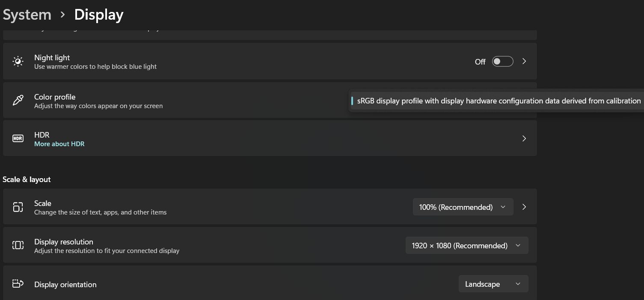The width and height of the screenshot is (644, 300).
Task: Click the Display orientation icon
Action: point(18,284)
